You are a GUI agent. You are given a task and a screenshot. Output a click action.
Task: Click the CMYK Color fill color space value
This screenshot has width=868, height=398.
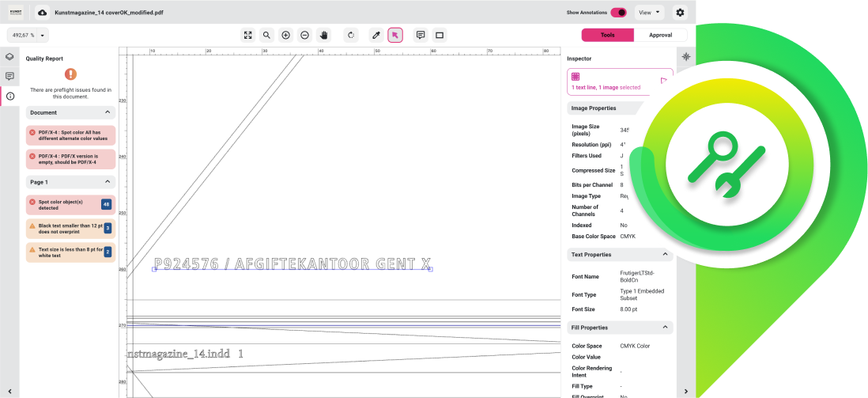pos(635,346)
